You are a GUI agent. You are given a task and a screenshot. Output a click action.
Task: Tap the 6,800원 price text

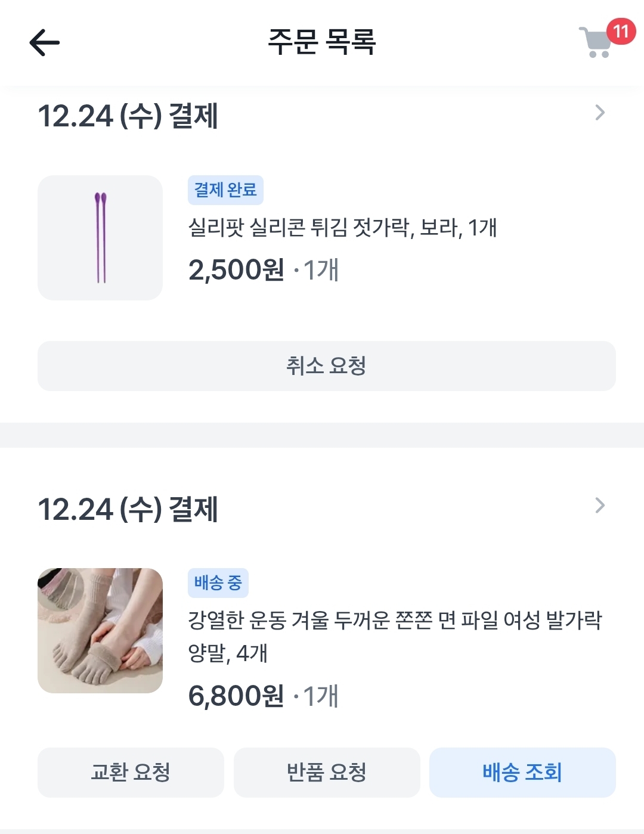coord(236,696)
